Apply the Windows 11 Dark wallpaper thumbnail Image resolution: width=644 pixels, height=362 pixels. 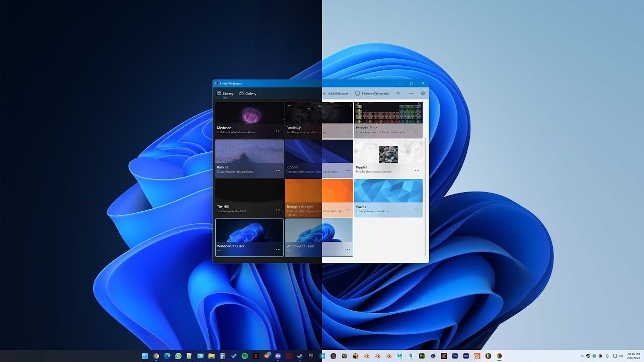tap(250, 231)
